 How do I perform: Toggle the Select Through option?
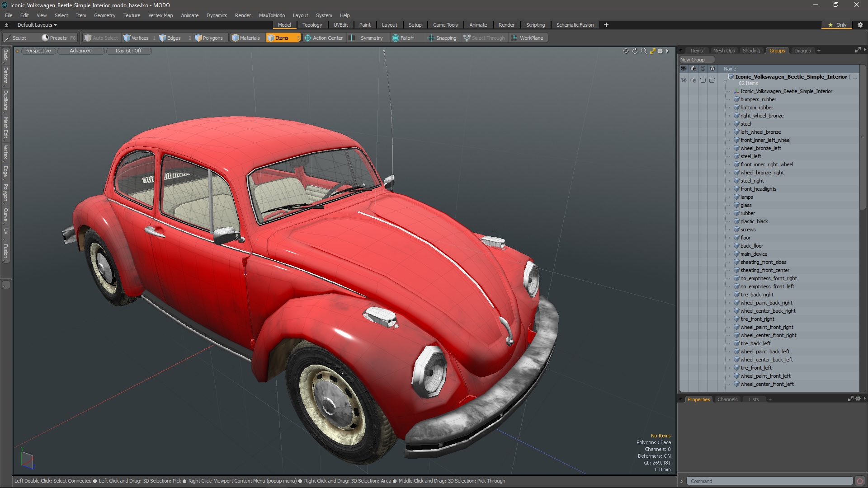coord(484,38)
